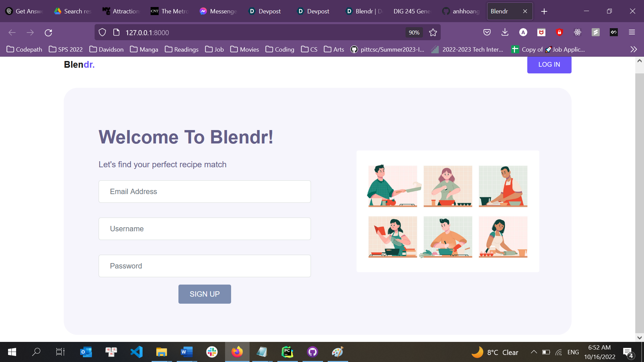Switch to the DIG 245 tab
644x362 pixels.
coord(412,11)
